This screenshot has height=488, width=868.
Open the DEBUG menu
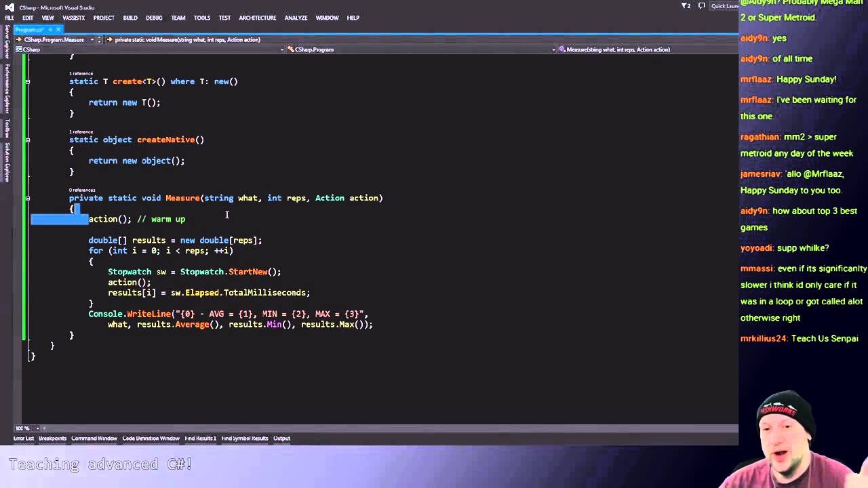(x=154, y=18)
